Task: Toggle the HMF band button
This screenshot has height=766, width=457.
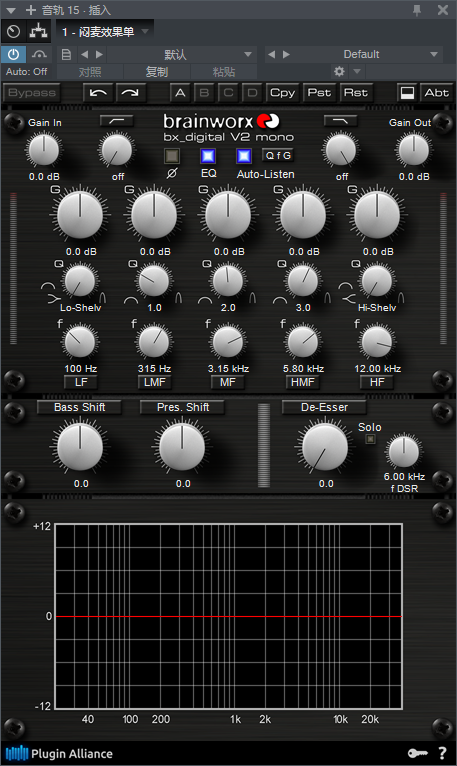Action: coord(303,382)
